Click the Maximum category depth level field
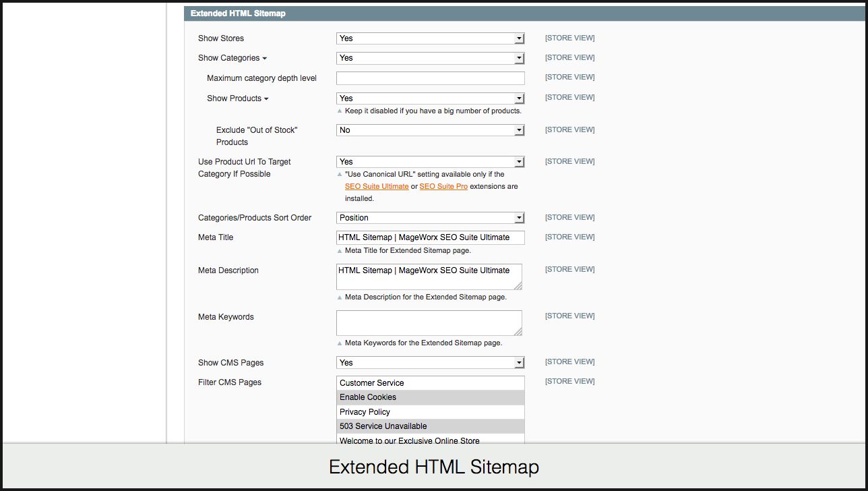 [430, 78]
